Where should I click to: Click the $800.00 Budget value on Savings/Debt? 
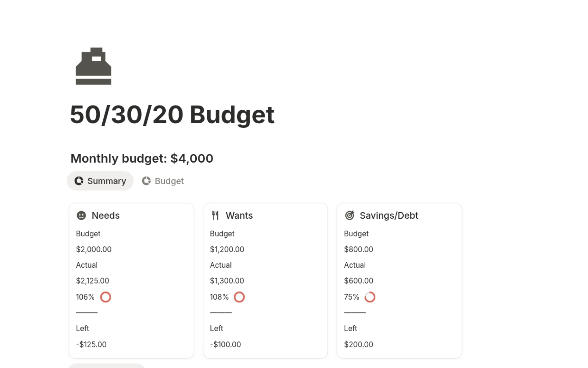point(359,249)
